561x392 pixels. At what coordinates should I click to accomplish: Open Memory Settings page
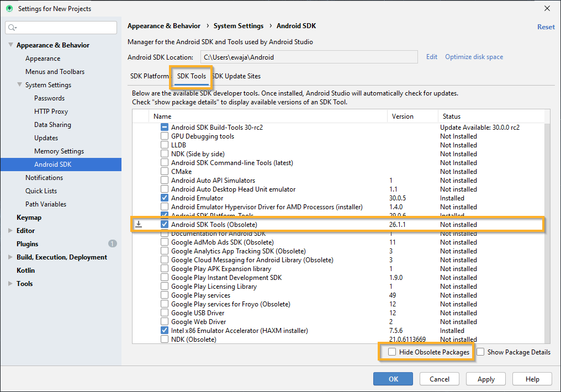click(59, 151)
